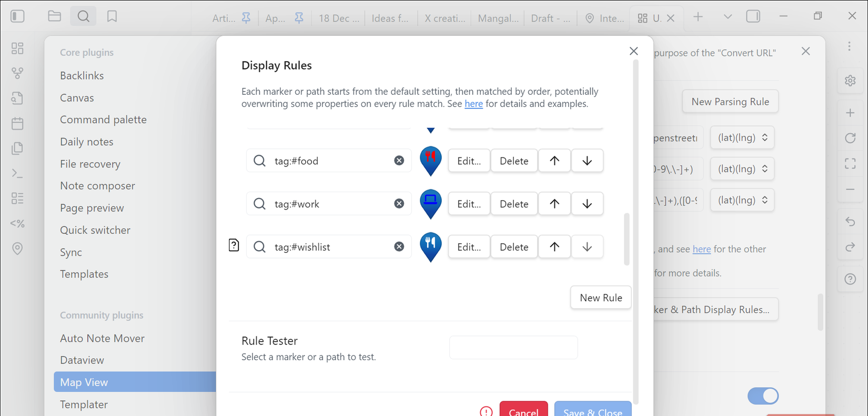The height and width of the screenshot is (416, 868).
Task: Click the blue laptop work marker icon
Action: tap(430, 203)
